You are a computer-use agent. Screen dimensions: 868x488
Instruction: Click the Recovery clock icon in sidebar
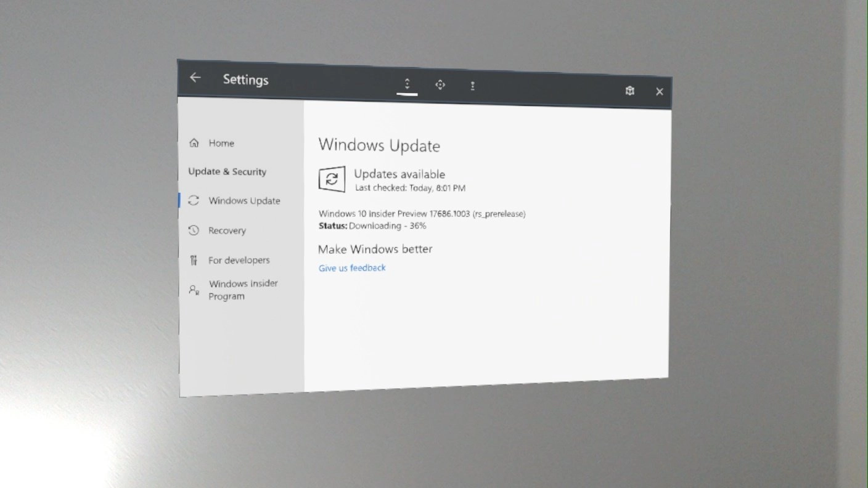[x=194, y=230]
